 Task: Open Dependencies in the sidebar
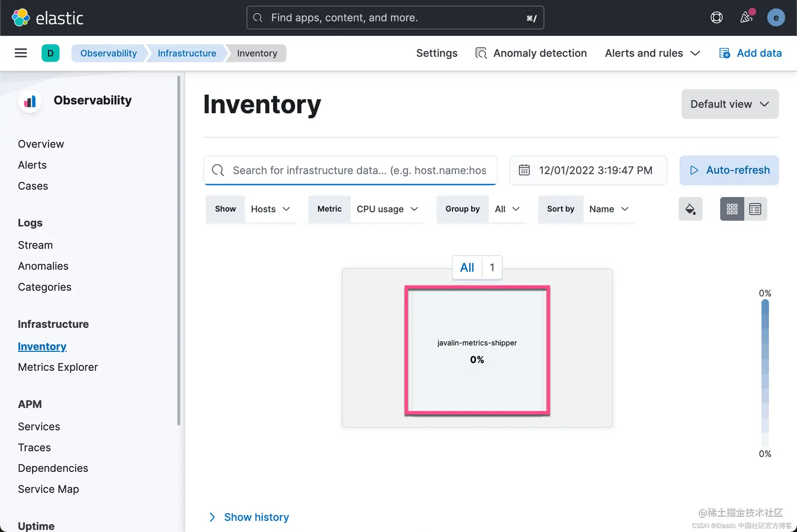point(53,468)
